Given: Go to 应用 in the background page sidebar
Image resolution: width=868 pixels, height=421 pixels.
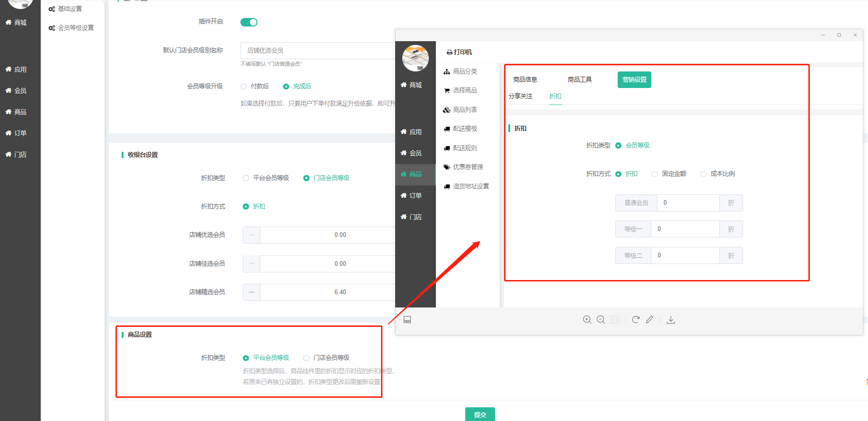Looking at the screenshot, I should 16,70.
